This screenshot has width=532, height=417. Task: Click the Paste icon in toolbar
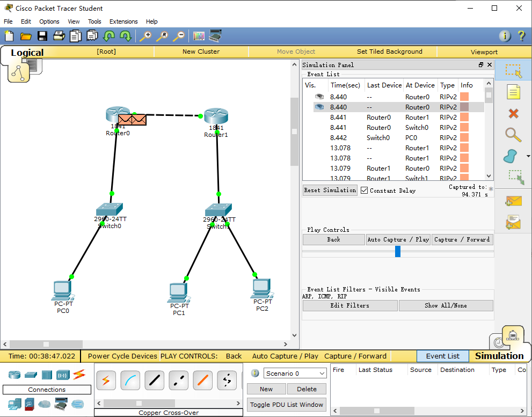point(92,35)
